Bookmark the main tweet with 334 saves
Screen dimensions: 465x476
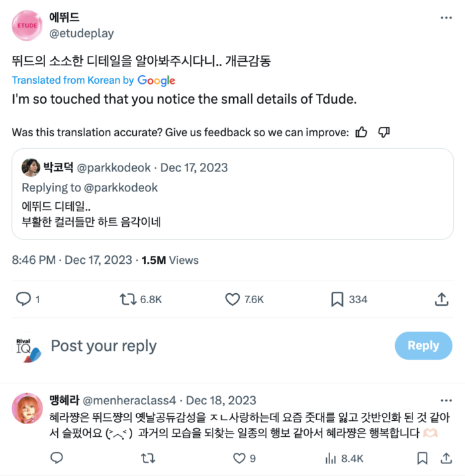337,299
